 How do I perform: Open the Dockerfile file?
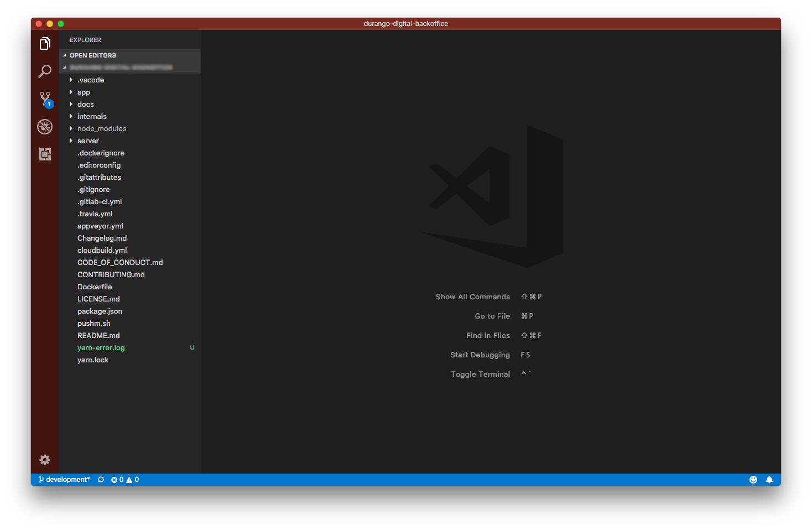tap(130, 287)
